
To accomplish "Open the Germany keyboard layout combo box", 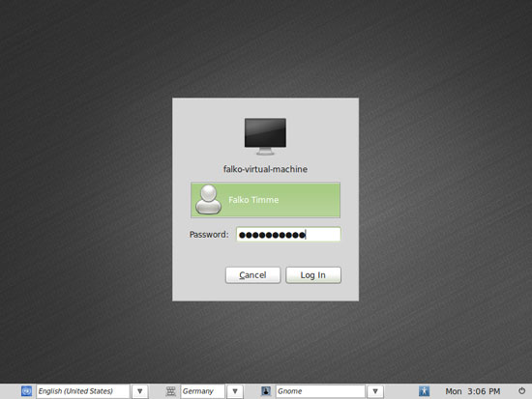I will pos(202,391).
